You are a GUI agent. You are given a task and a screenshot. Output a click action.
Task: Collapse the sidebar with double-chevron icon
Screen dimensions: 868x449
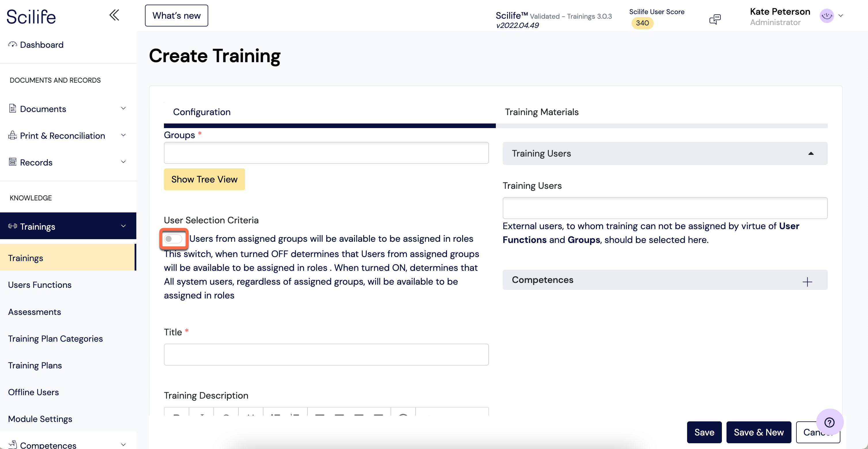coord(114,15)
